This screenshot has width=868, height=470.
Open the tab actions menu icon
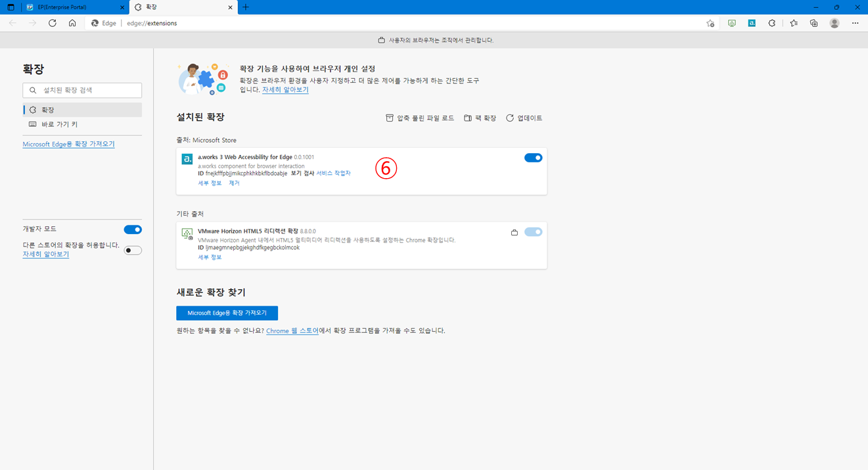coord(11,7)
